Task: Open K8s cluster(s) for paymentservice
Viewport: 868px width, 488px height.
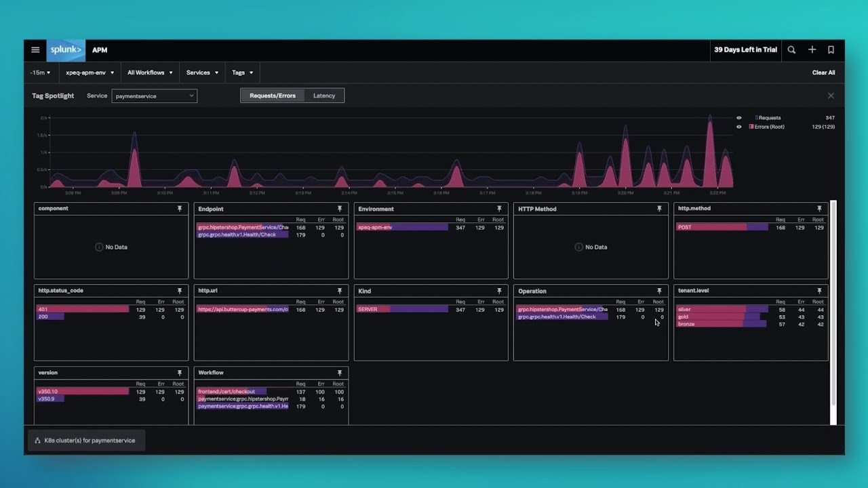Action: click(x=87, y=441)
